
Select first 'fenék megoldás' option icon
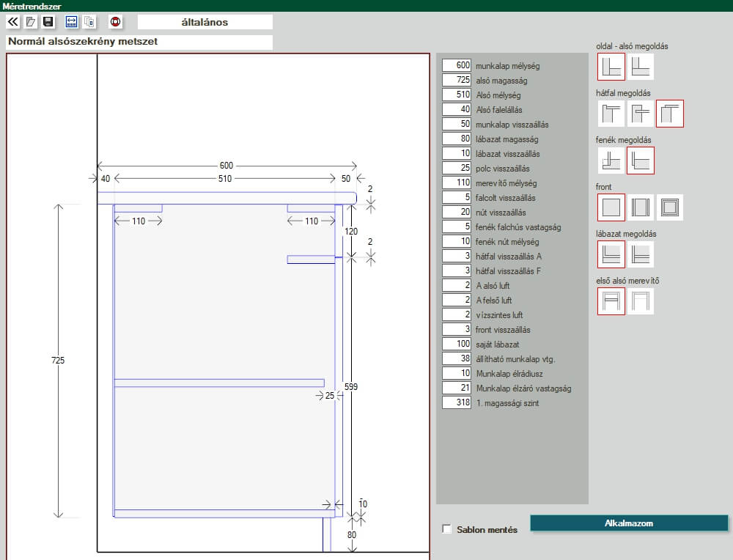611,161
